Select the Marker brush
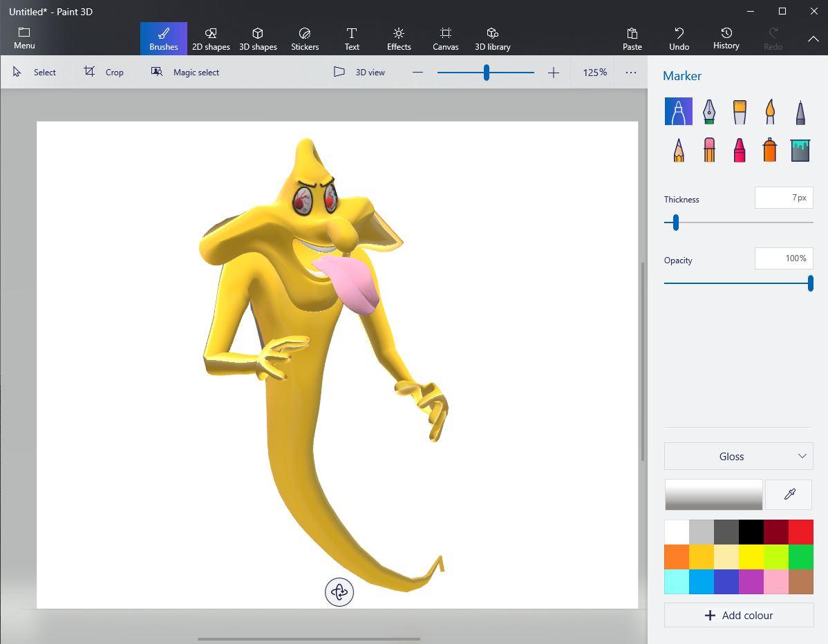The image size is (828, 644). pyautogui.click(x=679, y=111)
